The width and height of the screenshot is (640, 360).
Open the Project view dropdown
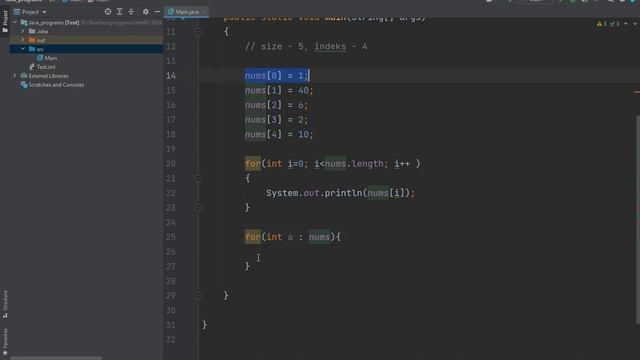[x=30, y=12]
